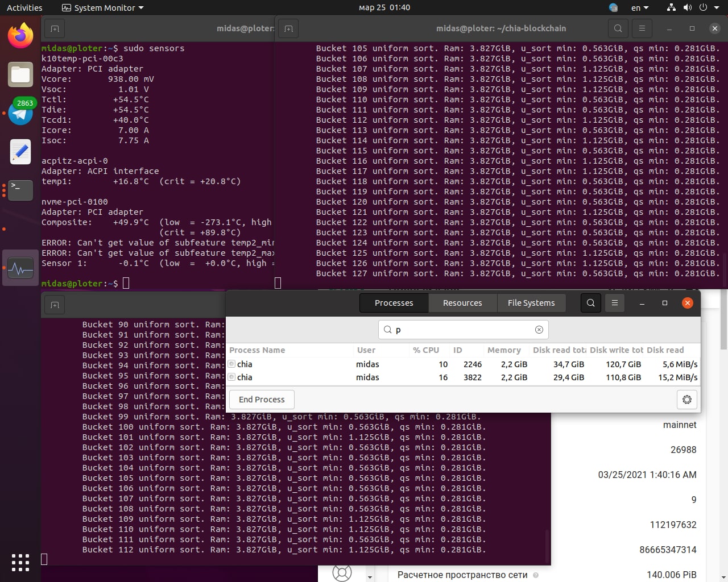Open System Monitor app menu dropdown
Screen dimensions: 728x582
point(103,8)
